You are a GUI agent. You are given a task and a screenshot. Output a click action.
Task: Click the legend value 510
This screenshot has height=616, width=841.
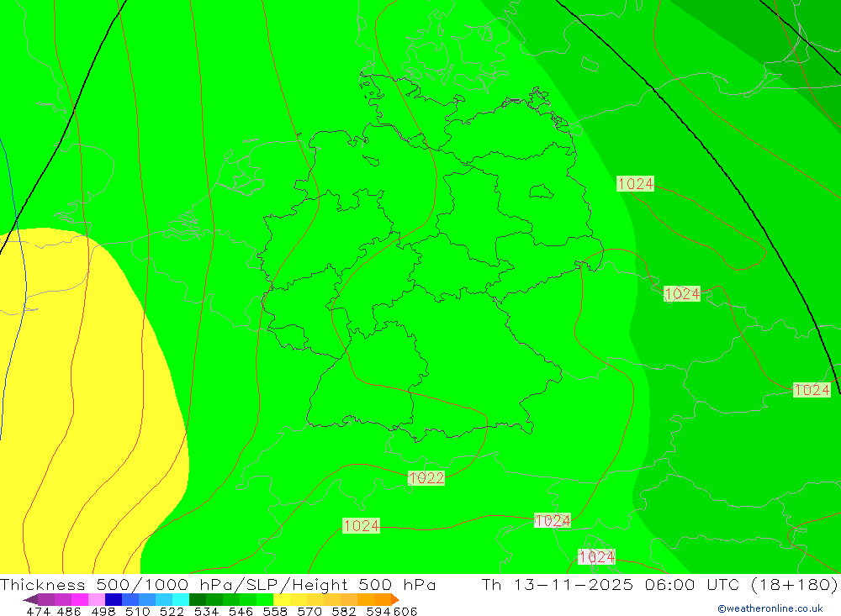click(x=138, y=611)
